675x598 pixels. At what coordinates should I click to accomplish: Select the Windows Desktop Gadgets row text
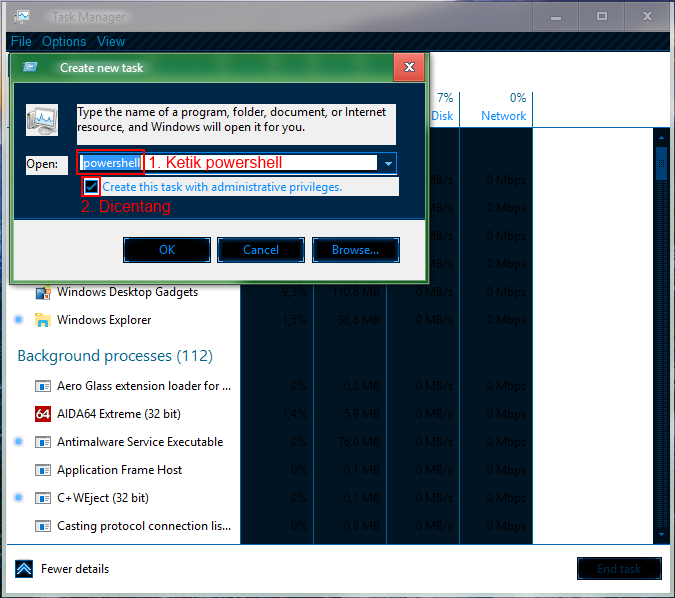[x=127, y=292]
